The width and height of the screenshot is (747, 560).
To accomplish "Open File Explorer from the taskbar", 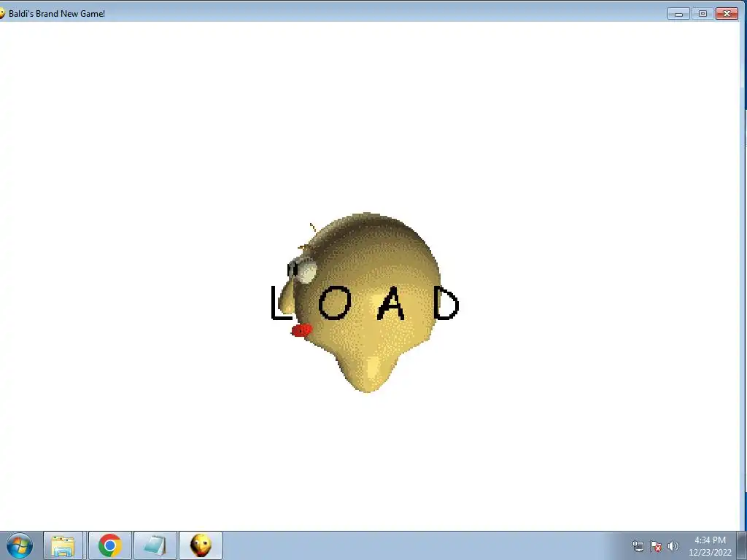I will point(63,545).
